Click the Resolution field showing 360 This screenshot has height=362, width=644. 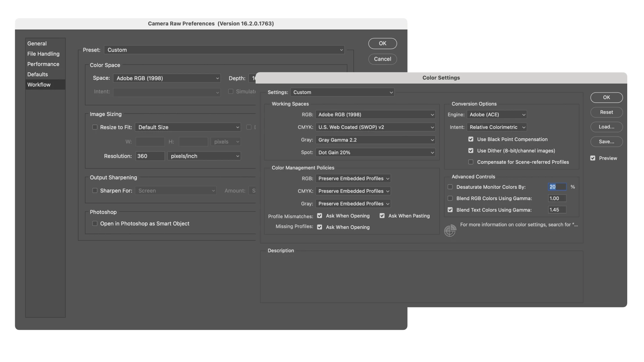click(150, 156)
